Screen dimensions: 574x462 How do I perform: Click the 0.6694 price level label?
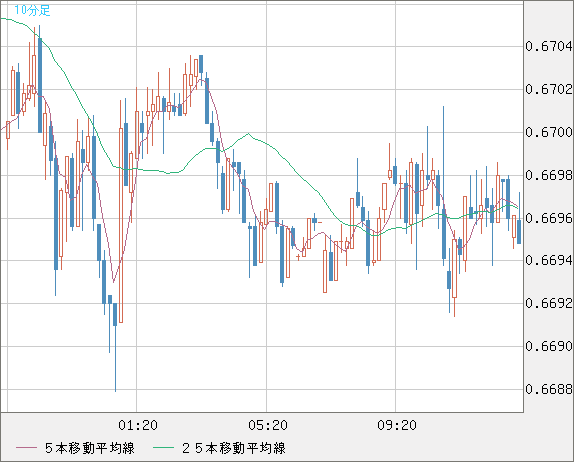coord(549,260)
